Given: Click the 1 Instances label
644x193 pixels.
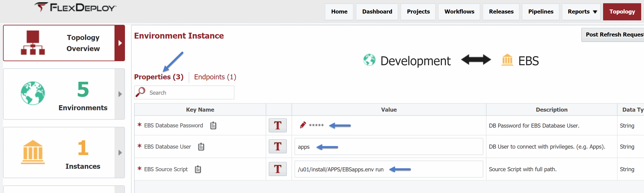Looking at the screenshot, I should tap(83, 154).
